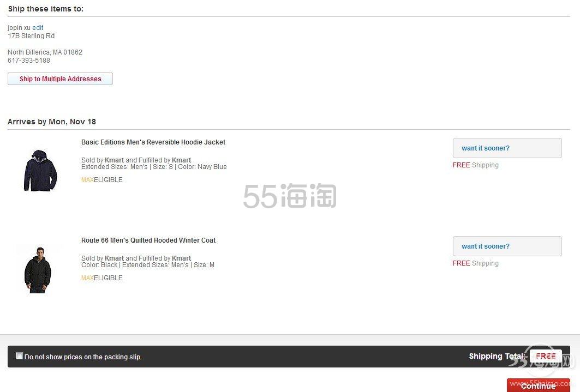Open Route 66 Men's Quilted Hooded Winter Coat title
This screenshot has width=580, height=392.
(x=148, y=240)
